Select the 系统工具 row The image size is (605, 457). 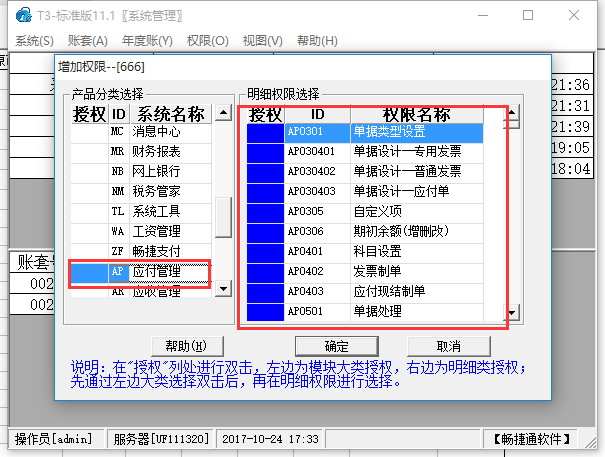click(141, 212)
